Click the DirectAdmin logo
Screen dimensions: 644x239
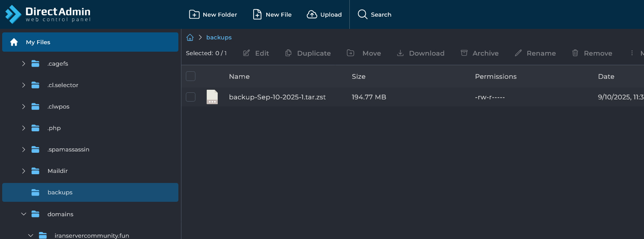[x=48, y=14]
